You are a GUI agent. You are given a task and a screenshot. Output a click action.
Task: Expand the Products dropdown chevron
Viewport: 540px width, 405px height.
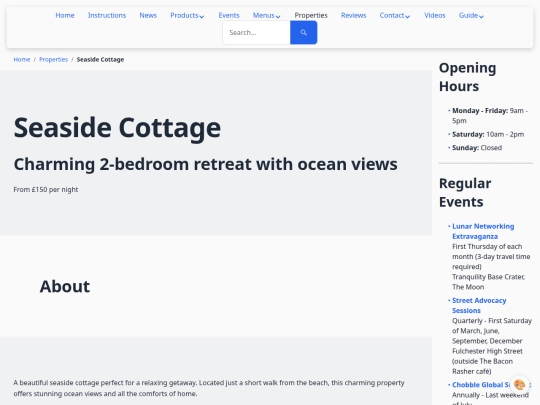point(202,16)
